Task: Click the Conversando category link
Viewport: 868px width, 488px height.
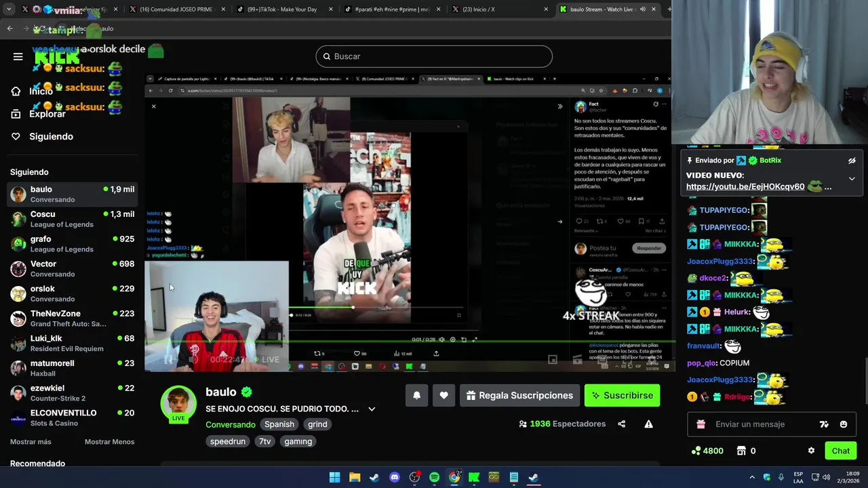Action: (x=231, y=424)
